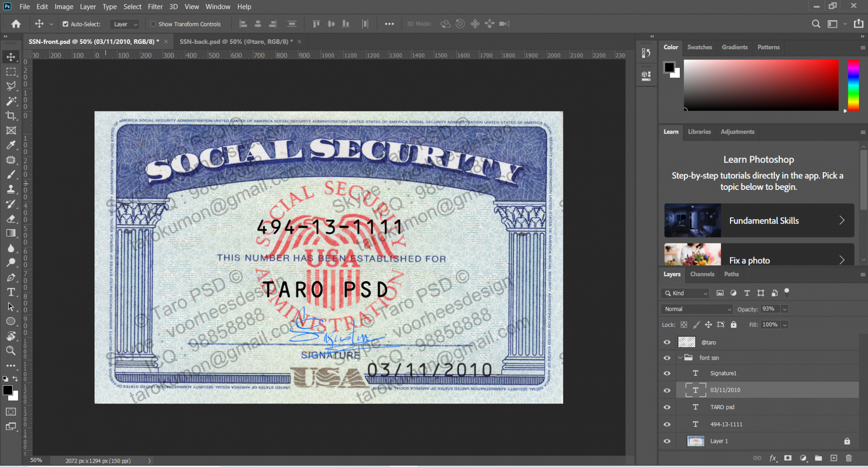Image resolution: width=868 pixels, height=467 pixels.
Task: Switch to the Channels tab
Action: click(702, 274)
